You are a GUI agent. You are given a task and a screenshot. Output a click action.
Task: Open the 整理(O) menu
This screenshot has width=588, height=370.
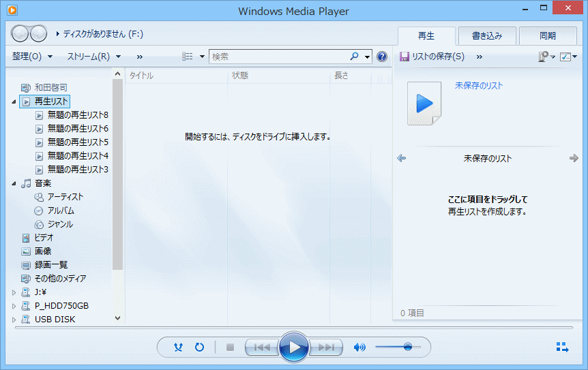[x=32, y=57]
